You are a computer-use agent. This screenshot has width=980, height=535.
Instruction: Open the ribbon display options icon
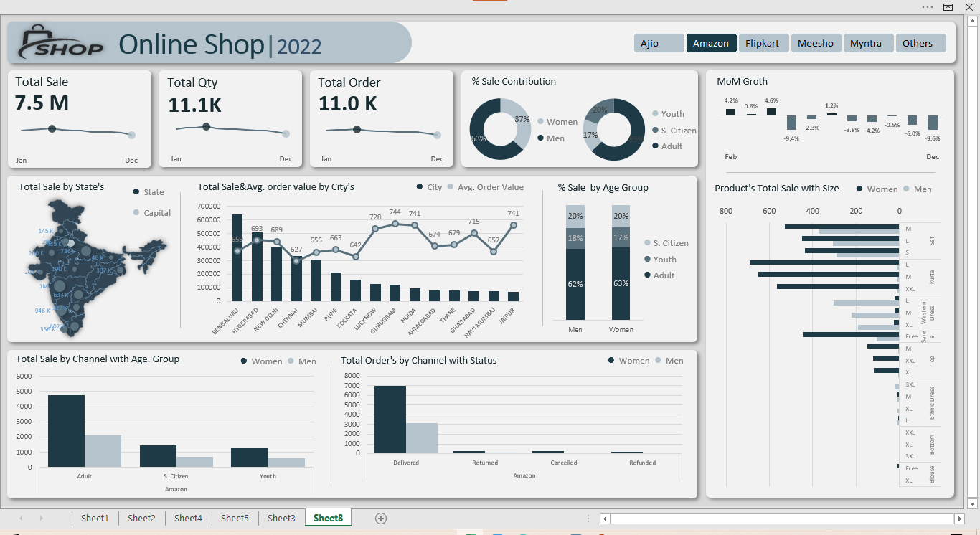(x=948, y=7)
